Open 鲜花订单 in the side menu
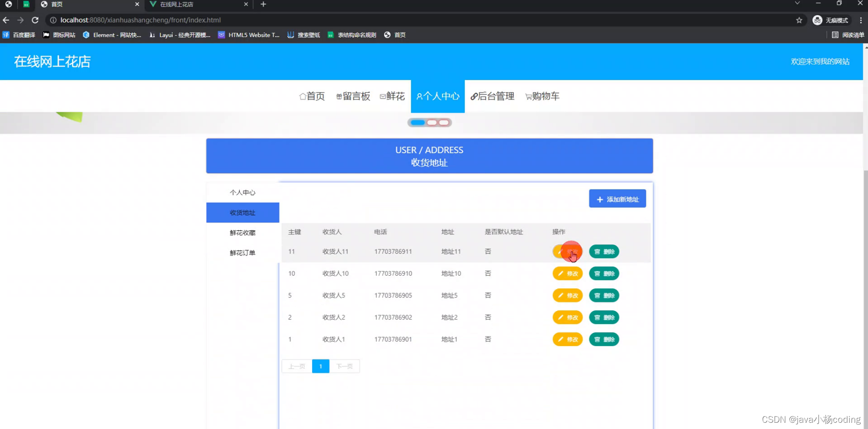This screenshot has height=429, width=868. click(243, 253)
